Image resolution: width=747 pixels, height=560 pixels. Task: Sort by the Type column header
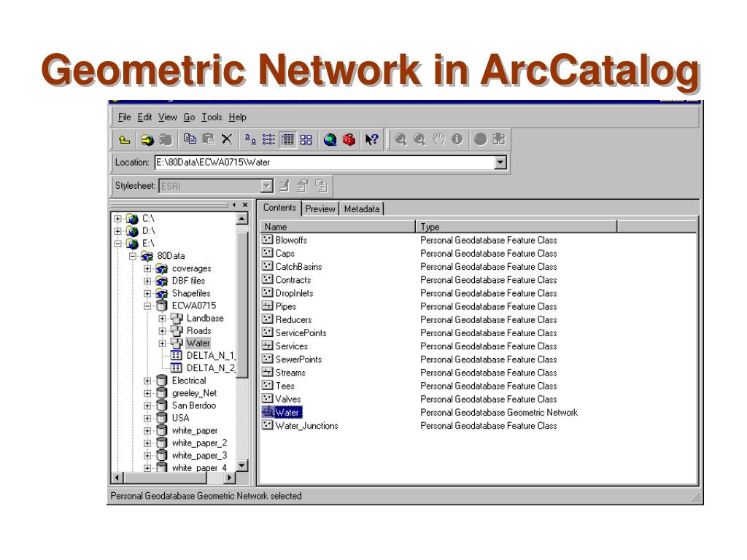516,227
